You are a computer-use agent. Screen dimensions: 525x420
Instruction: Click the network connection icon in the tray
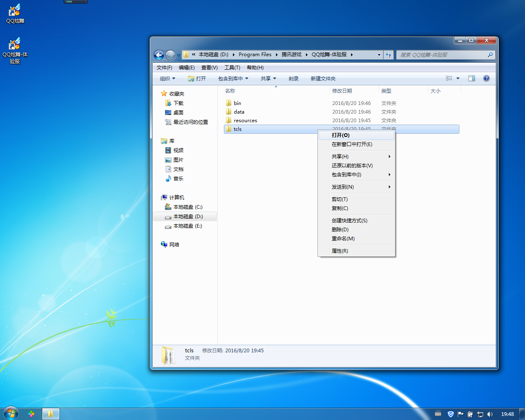coord(480,414)
